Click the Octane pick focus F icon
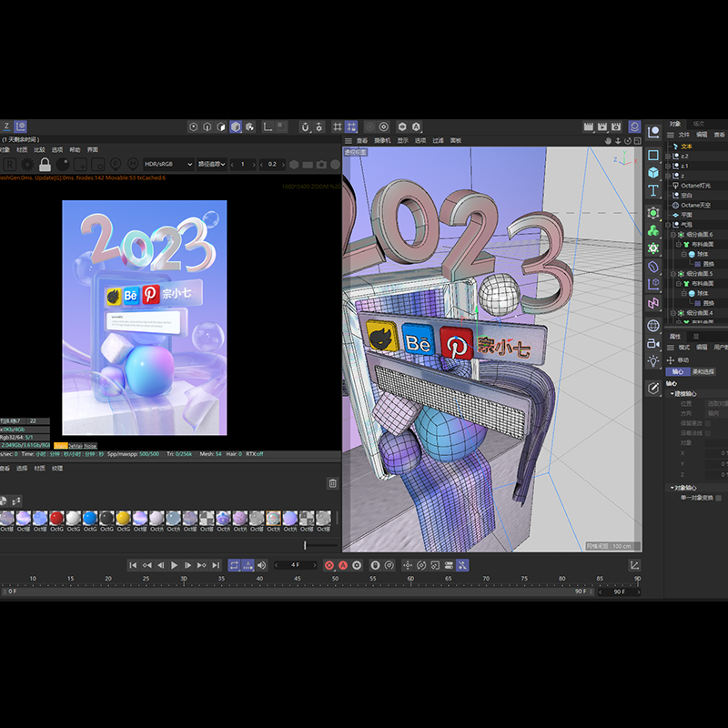 tap(116, 165)
